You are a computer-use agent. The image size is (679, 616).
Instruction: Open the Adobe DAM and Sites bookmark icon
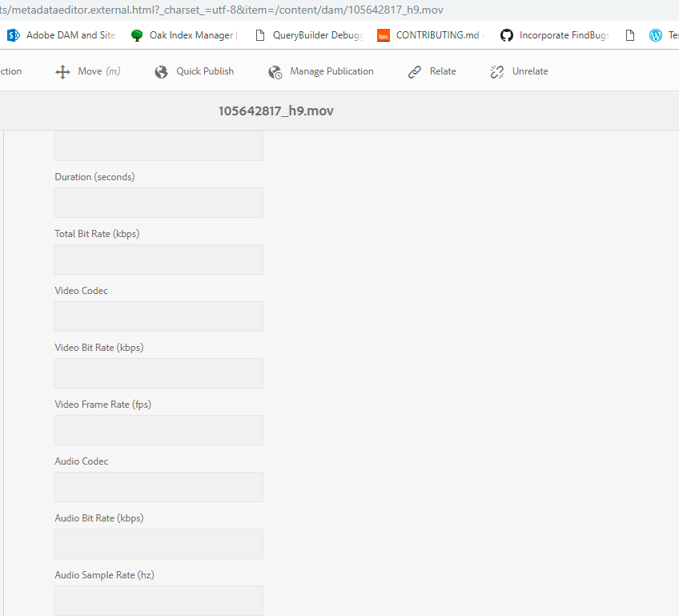(14, 35)
